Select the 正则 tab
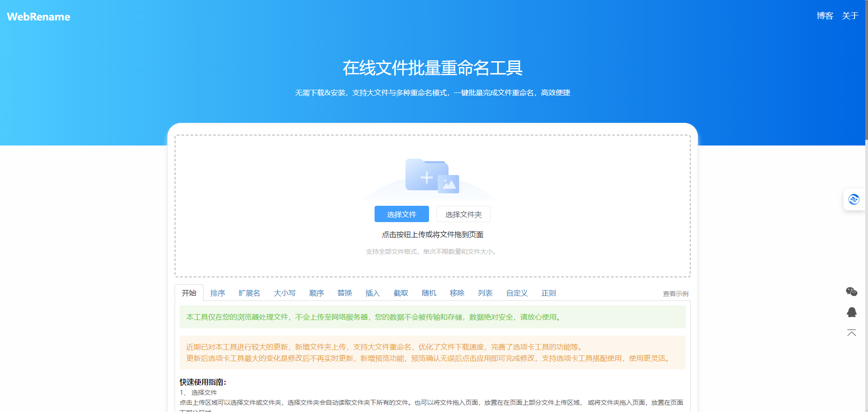Screen dimensions: 868x412 tap(549, 293)
